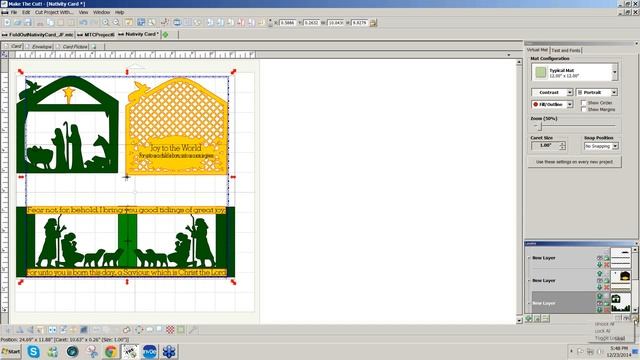Open the Edit menu
Image resolution: width=640 pixels, height=360 pixels.
click(26, 13)
